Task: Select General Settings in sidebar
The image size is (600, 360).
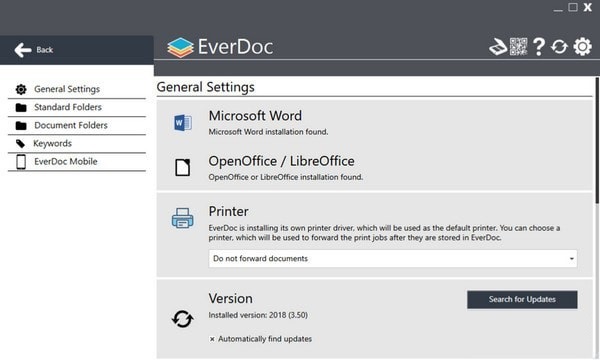Action: [77, 89]
